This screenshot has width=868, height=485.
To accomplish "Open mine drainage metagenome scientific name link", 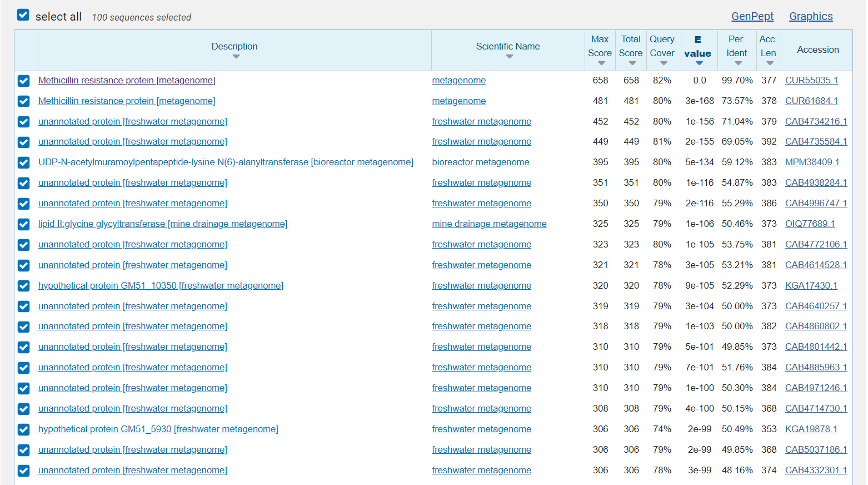I will tap(490, 224).
